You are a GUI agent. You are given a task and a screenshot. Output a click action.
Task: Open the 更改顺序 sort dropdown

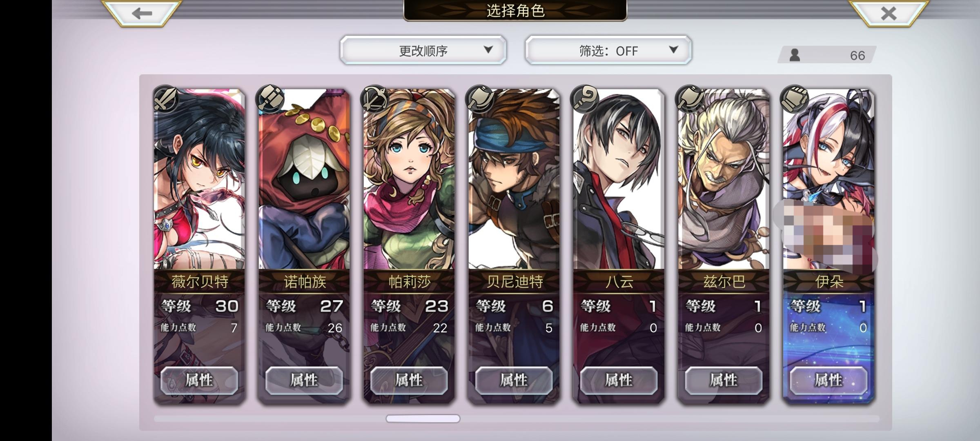point(423,50)
